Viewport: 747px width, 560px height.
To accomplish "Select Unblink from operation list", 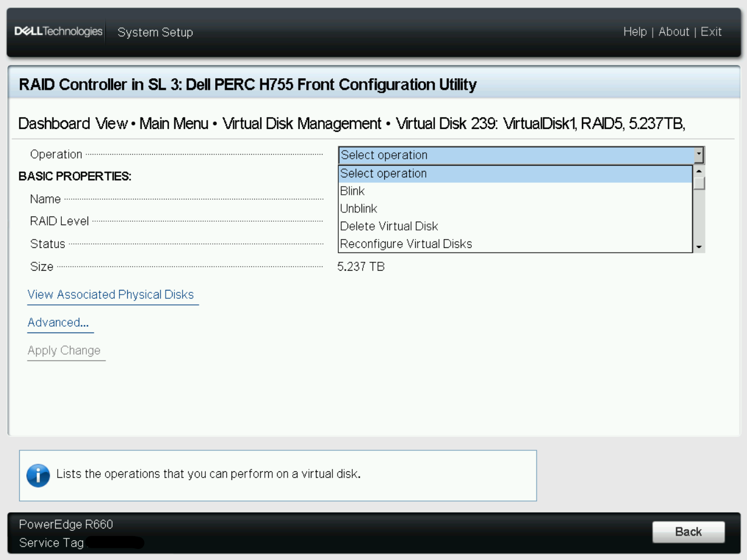I will coord(515,209).
